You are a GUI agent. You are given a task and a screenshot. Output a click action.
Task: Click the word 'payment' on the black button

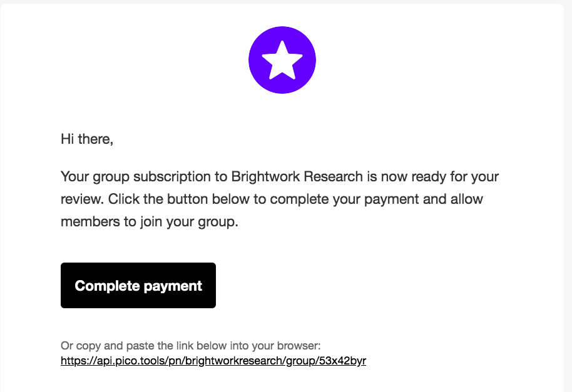point(173,287)
